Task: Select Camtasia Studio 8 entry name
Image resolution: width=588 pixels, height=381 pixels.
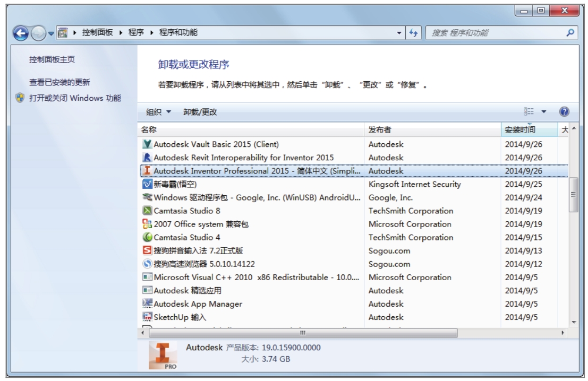Action: tap(187, 211)
